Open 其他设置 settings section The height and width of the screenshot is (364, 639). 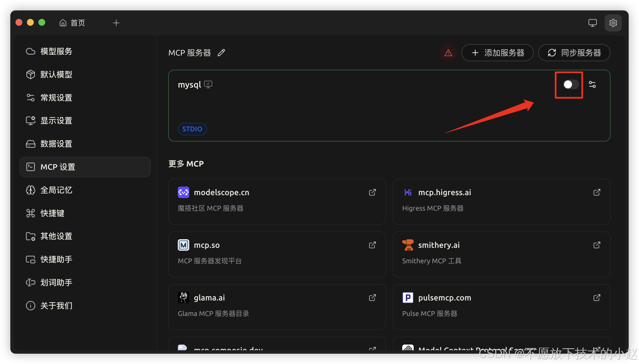point(85,236)
